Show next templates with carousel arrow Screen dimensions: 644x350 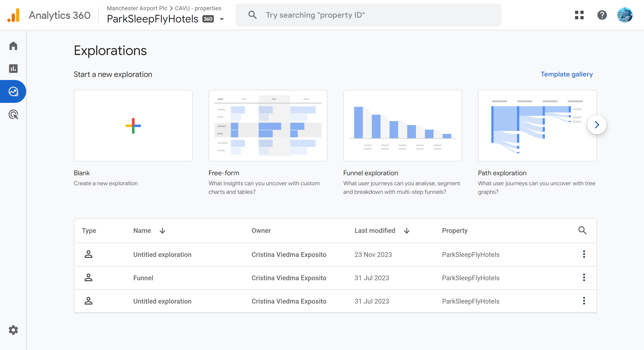[x=597, y=125]
